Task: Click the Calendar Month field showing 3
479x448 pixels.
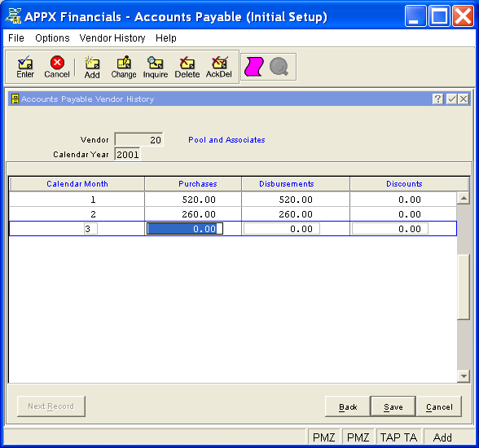Action: click(x=90, y=229)
